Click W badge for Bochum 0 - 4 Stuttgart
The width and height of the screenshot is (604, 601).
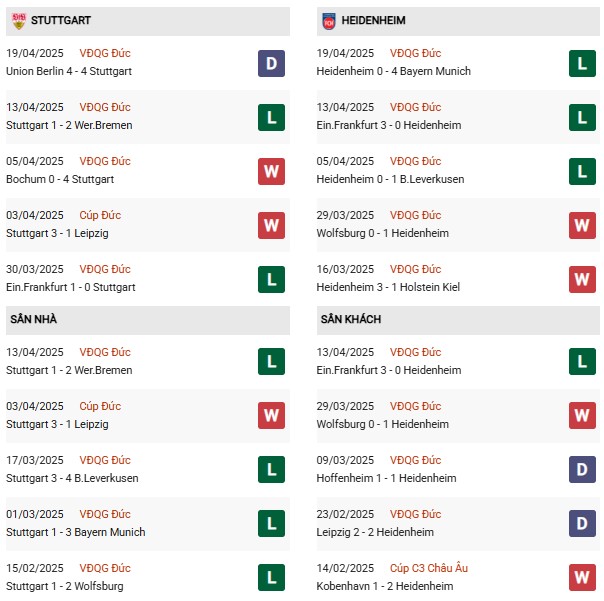click(271, 171)
